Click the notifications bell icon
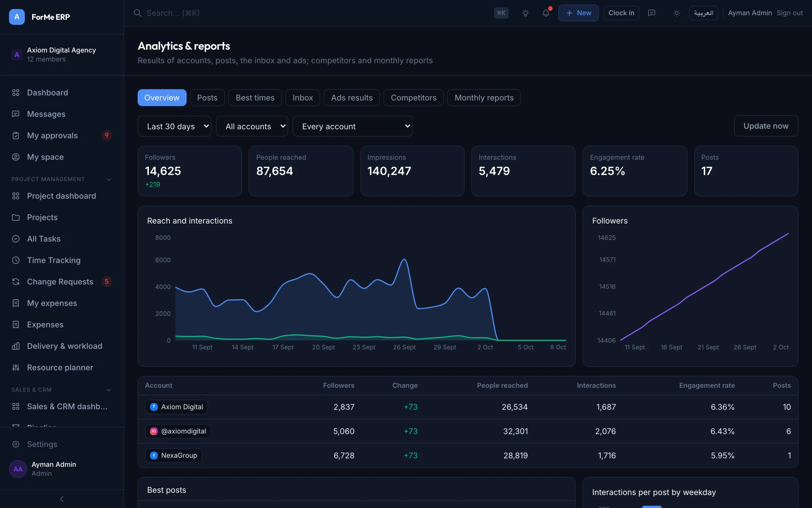Screen dimensions: 812x508 click(x=546, y=13)
